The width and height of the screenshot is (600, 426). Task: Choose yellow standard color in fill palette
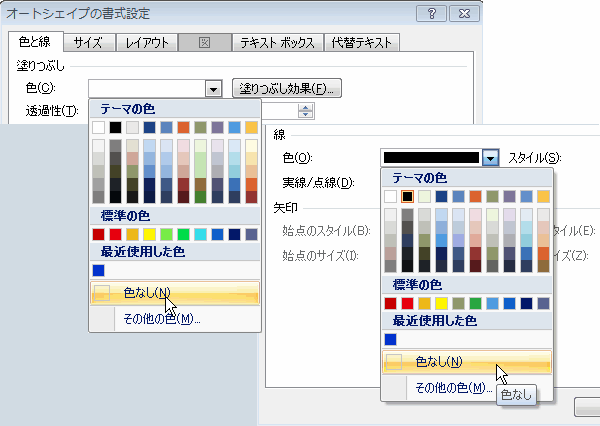click(x=149, y=234)
